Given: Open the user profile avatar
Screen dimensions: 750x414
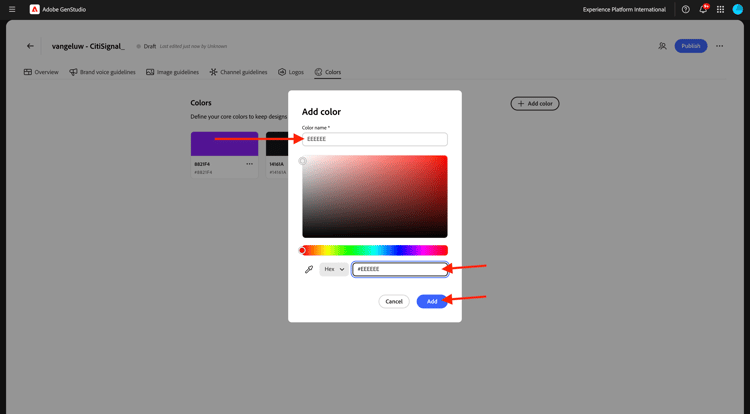Looking at the screenshot, I should [738, 9].
